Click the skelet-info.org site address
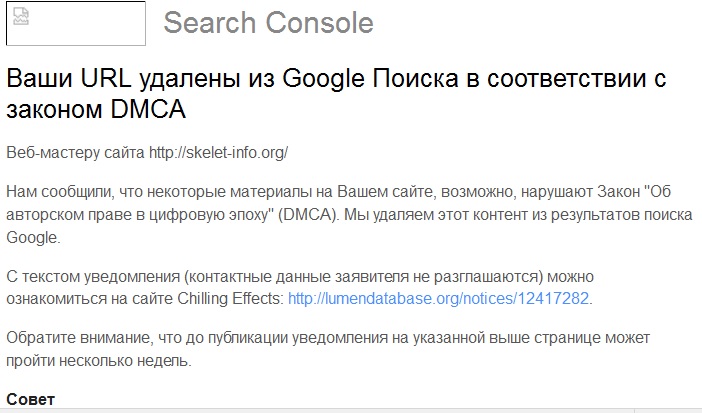 coord(218,153)
